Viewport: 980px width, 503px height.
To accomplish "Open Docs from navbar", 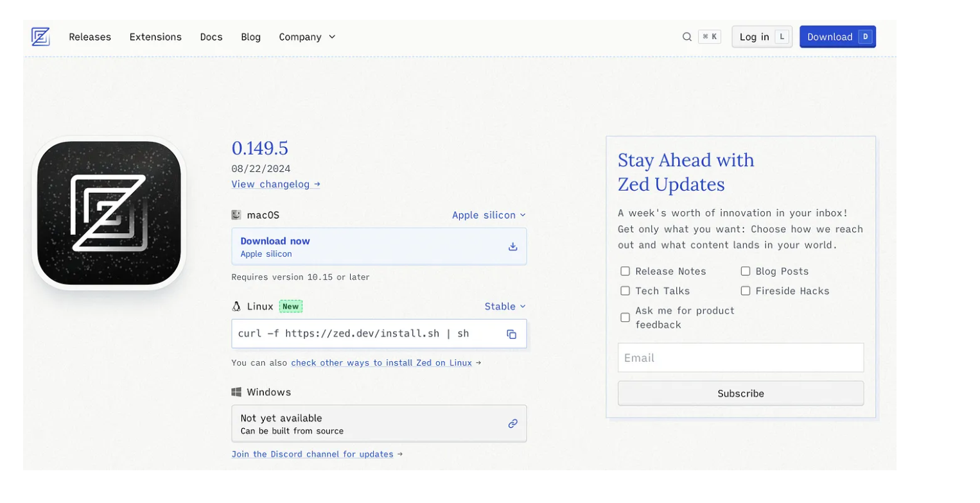I will (211, 37).
